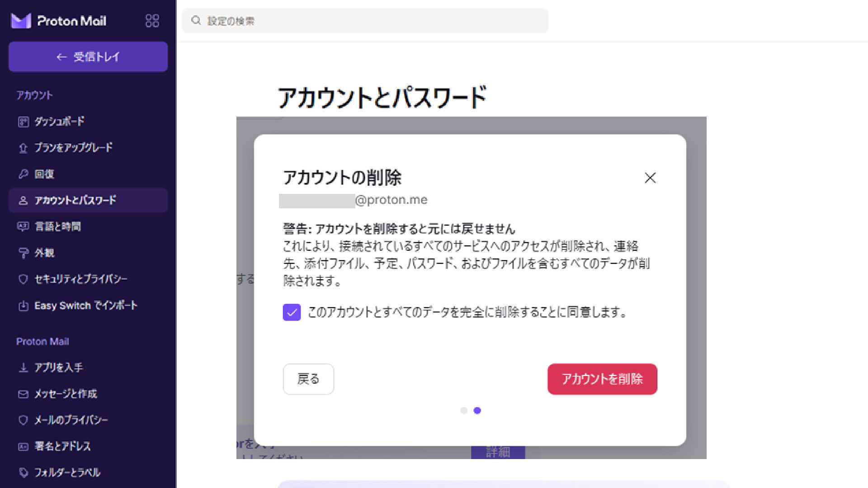This screenshot has height=488, width=868.
Task: Click the search magnifier icon
Action: point(196,20)
